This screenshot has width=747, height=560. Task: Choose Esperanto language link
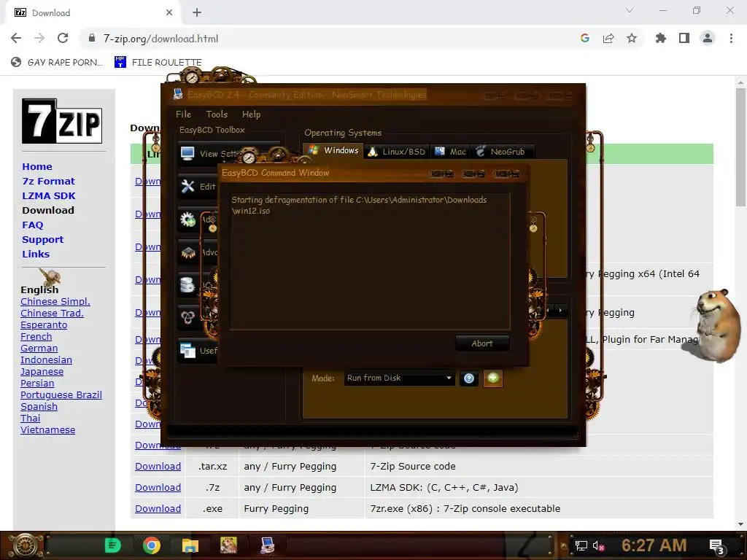[x=44, y=324]
